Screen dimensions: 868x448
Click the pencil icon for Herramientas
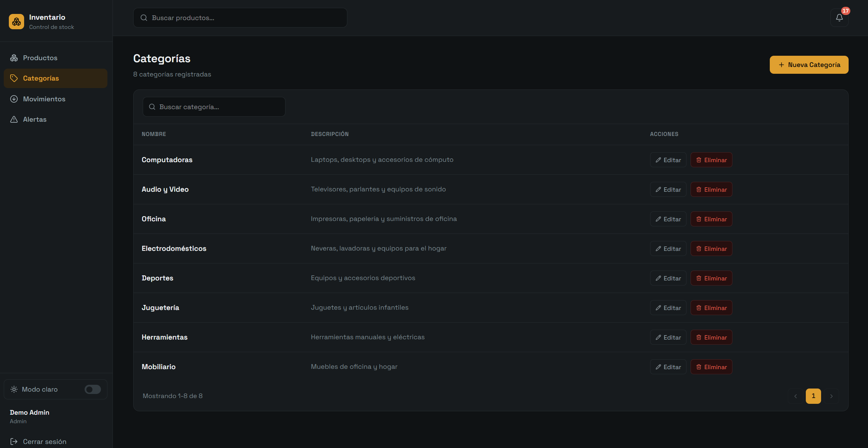pyautogui.click(x=658, y=337)
